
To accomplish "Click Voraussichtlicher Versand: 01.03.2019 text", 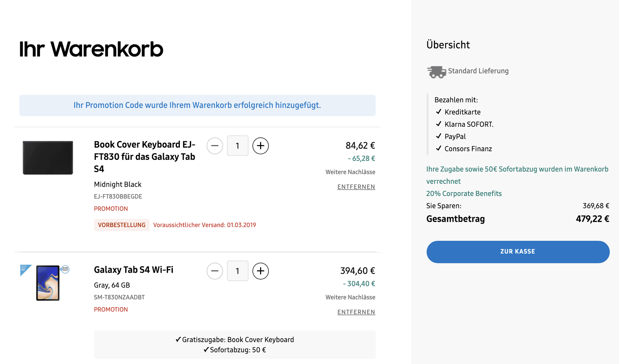I will pos(205,225).
